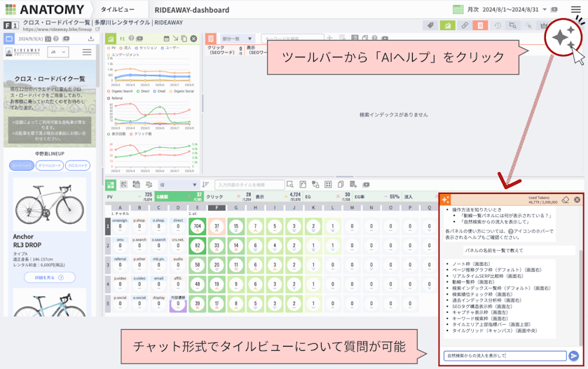Toggle the ユーザー series in legend

click(x=170, y=48)
